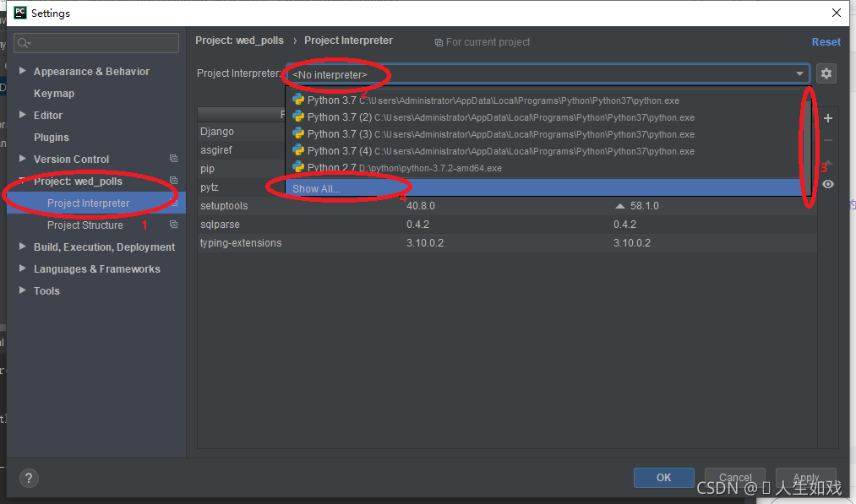Click the For current project icon

tap(439, 42)
